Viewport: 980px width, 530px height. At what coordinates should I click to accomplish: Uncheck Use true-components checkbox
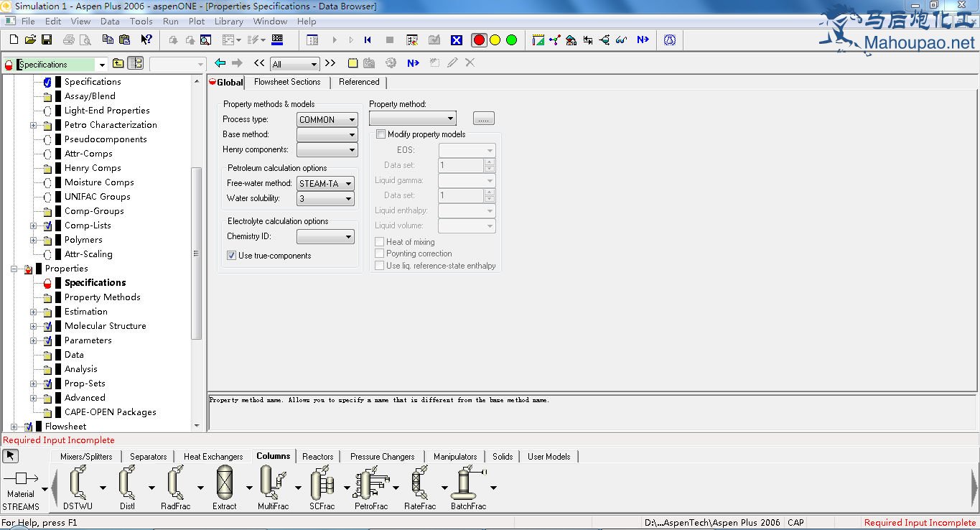tap(232, 256)
